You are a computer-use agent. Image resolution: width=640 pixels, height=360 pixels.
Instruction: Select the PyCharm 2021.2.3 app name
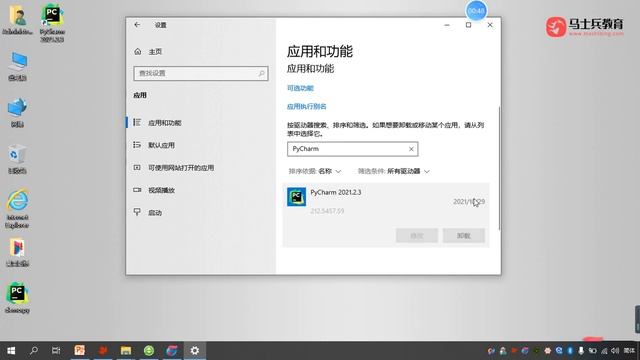[336, 192]
